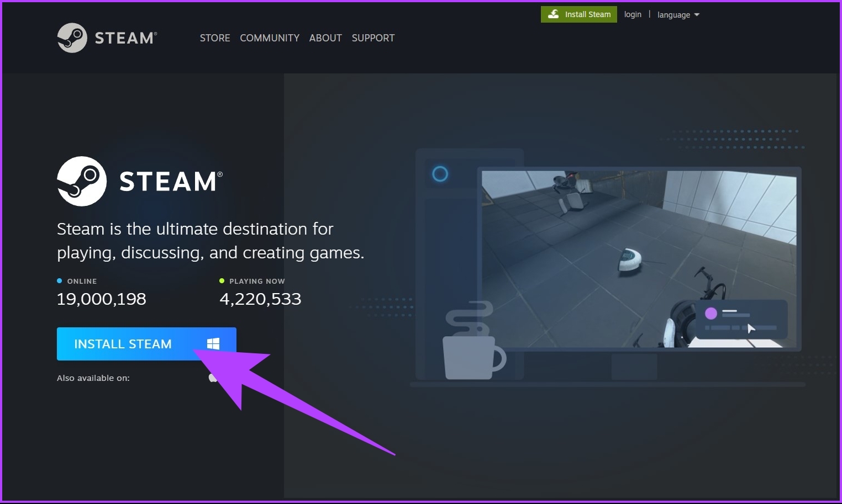Screen dimensions: 842x504
Task: Open the COMMUNITY menu
Action: [270, 38]
